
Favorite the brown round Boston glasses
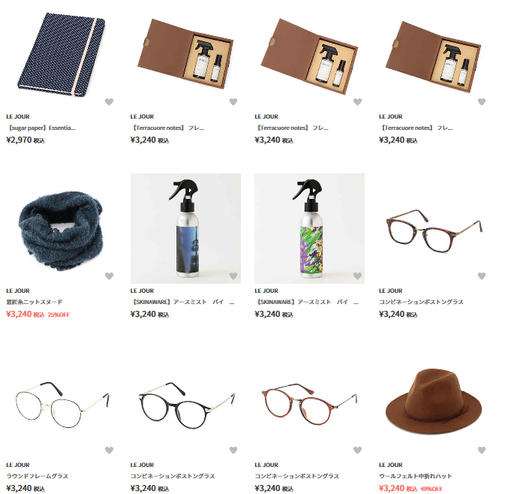[357, 450]
